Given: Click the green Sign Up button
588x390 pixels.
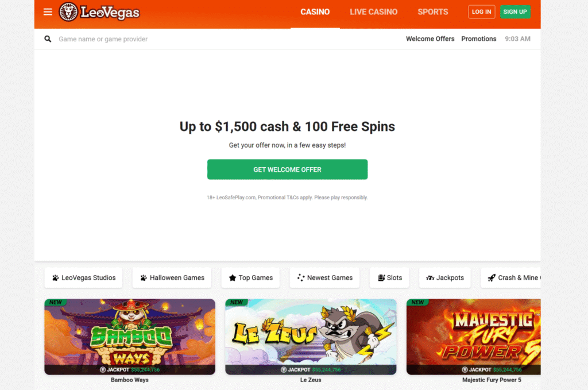Looking at the screenshot, I should 515,12.
